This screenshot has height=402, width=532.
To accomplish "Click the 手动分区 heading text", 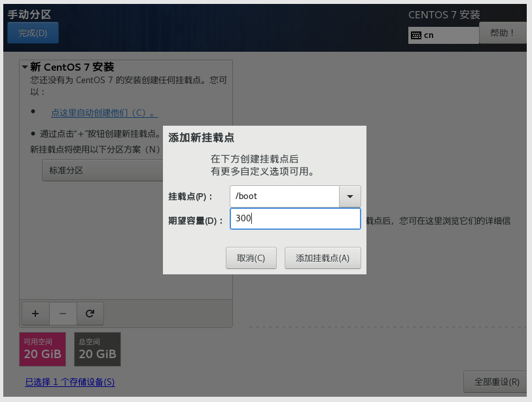I will tap(29, 14).
